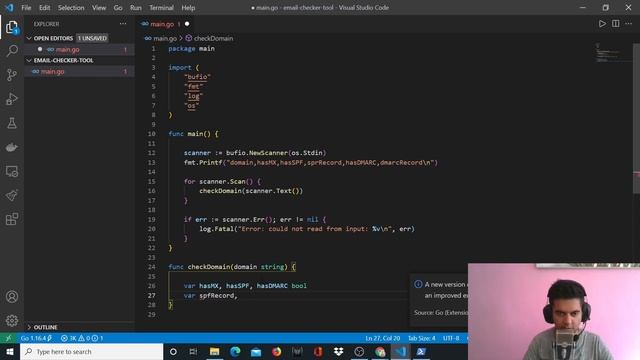Image resolution: width=640 pixels, height=360 pixels.
Task: Open PowerShell from the taskbar
Action: coord(421,351)
